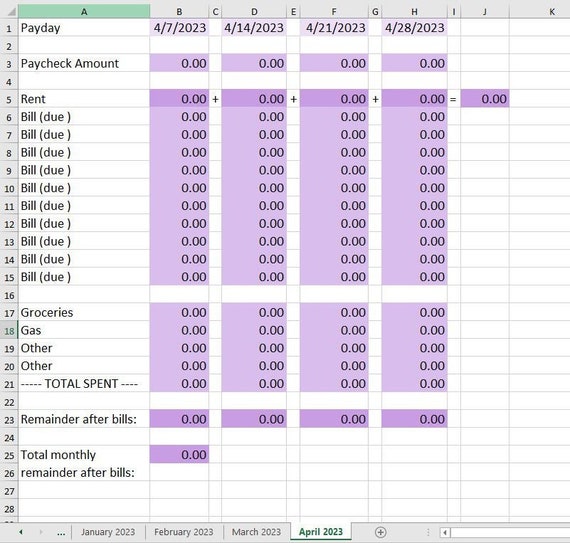Click Total monthly remainder value cell
The width and height of the screenshot is (570, 543).
(179, 455)
